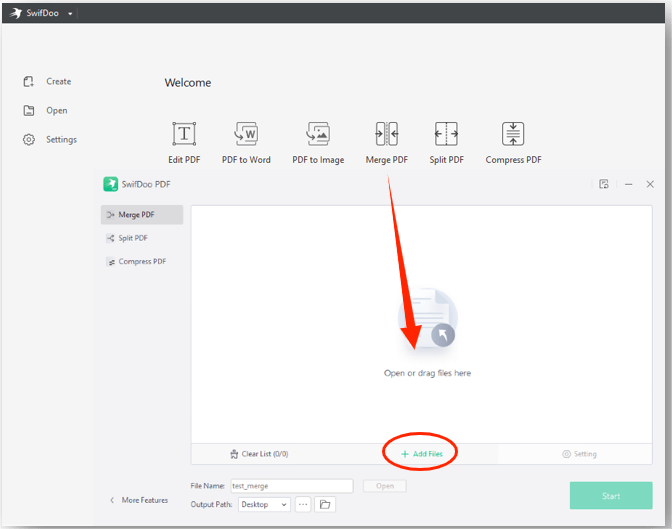Minimize the SwifDoo PDF dialog
Viewport: 672px width, 529px height.
tap(629, 184)
